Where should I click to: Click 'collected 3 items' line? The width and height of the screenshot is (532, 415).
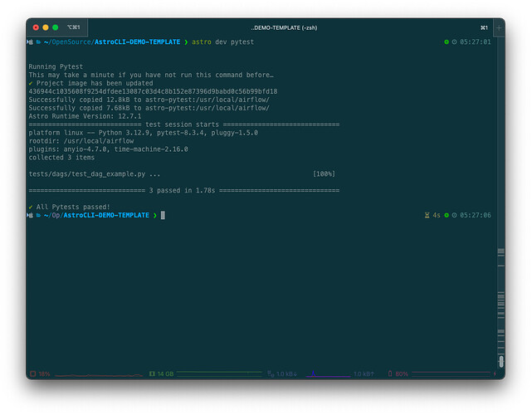click(x=61, y=158)
